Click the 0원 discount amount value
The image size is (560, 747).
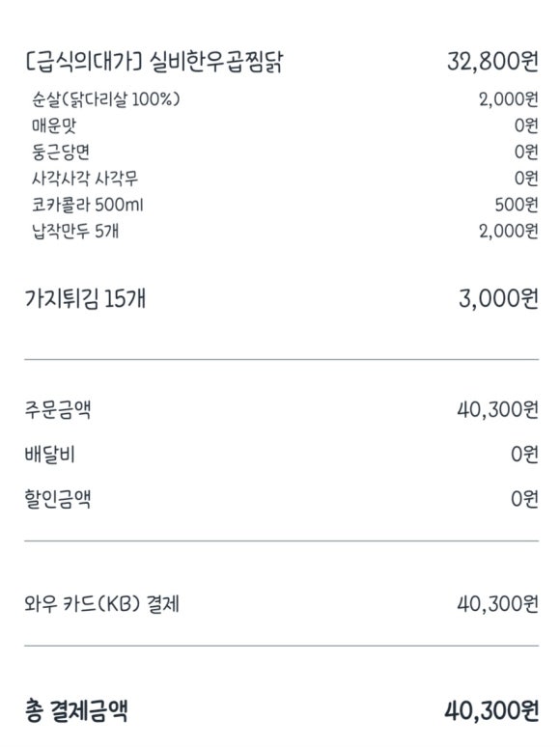click(524, 499)
